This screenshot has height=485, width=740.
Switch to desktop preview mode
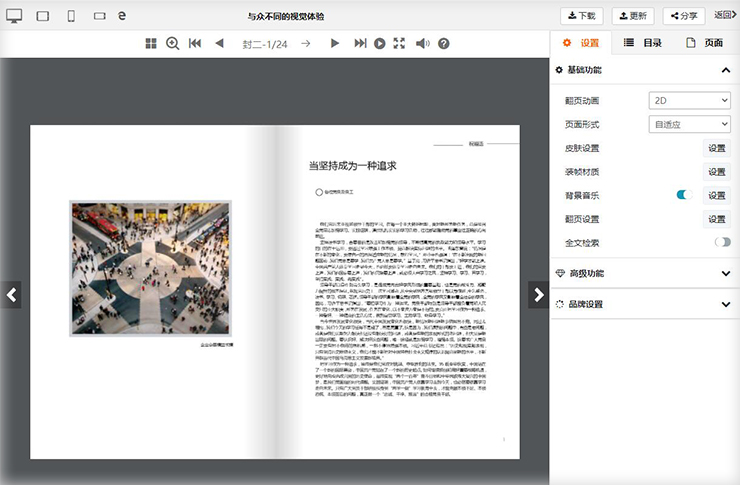click(x=14, y=16)
